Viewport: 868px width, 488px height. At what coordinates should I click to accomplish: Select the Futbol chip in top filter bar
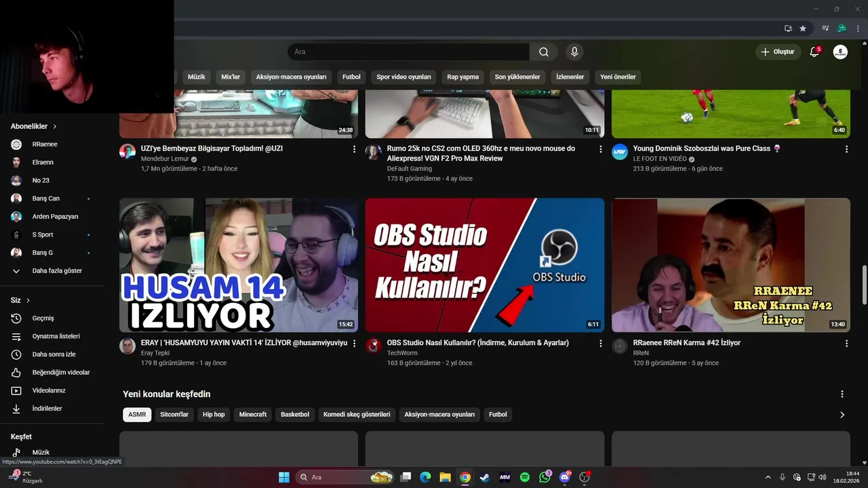pyautogui.click(x=351, y=77)
